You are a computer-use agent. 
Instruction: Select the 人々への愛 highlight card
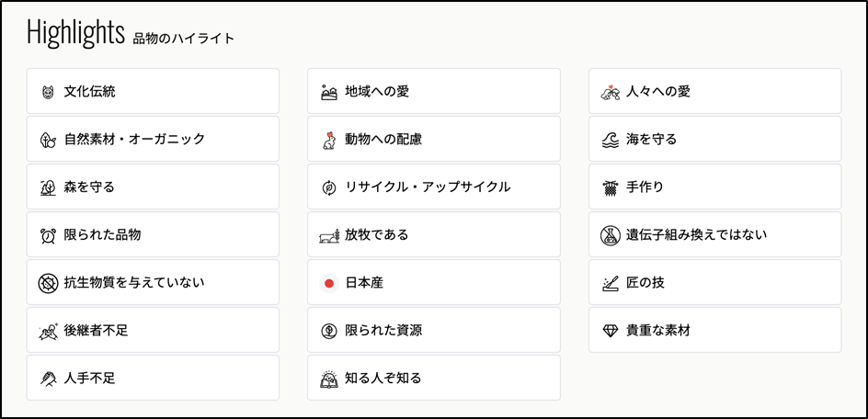click(x=715, y=91)
